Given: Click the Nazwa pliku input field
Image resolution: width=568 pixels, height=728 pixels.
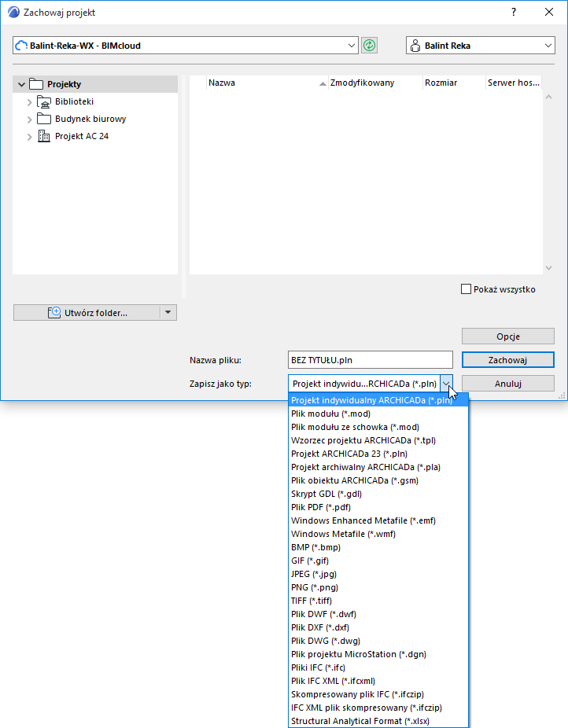Looking at the screenshot, I should coord(371,360).
